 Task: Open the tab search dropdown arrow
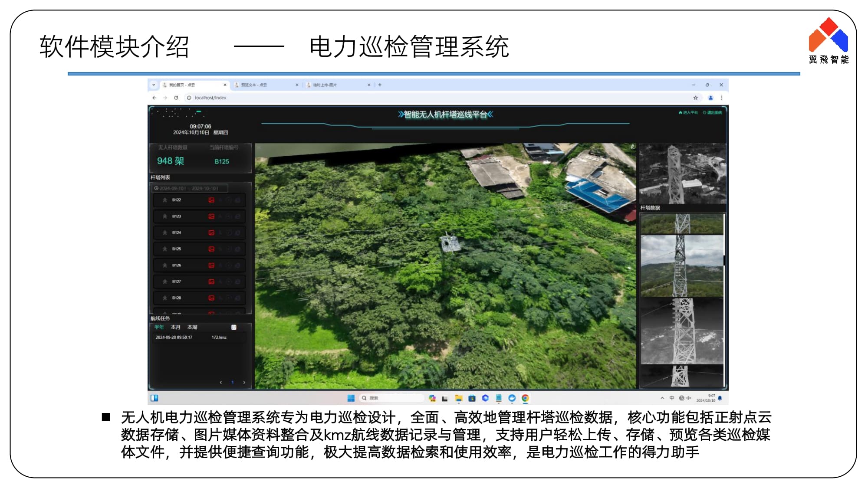[154, 85]
